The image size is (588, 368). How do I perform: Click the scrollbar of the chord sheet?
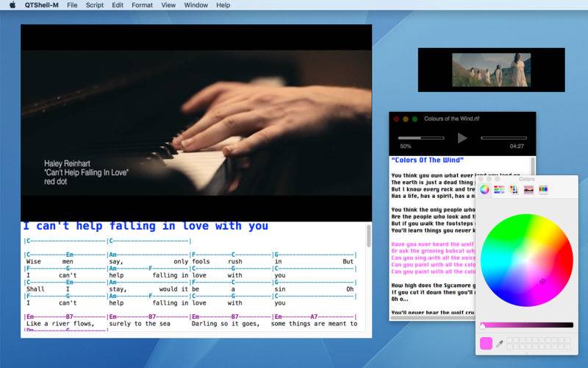369,236
